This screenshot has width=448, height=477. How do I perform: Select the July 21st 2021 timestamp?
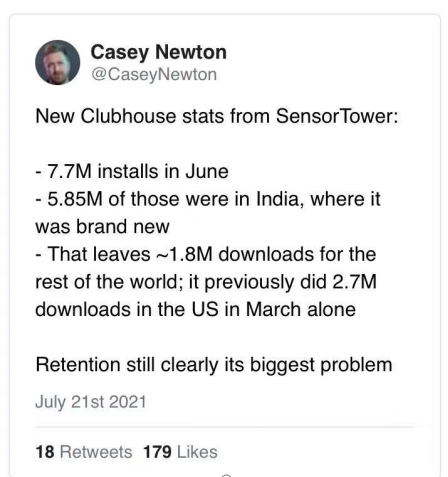point(91,402)
